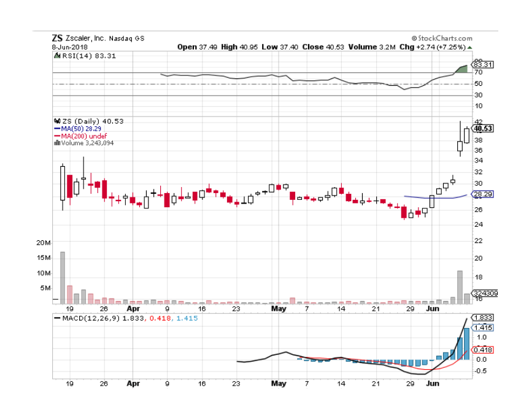Screen dimensions: 529x420
Task: Click the 40.53 last price tag
Action: pyautogui.click(x=483, y=128)
